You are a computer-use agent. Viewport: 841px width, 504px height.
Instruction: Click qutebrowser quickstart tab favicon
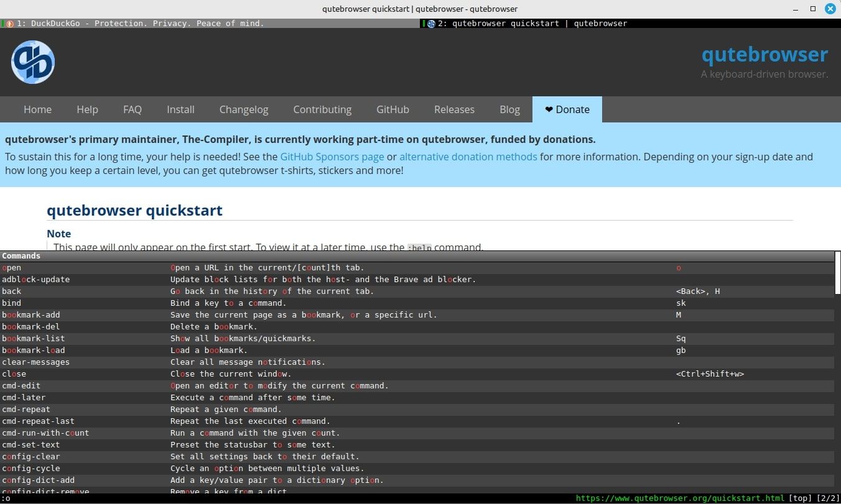click(431, 24)
